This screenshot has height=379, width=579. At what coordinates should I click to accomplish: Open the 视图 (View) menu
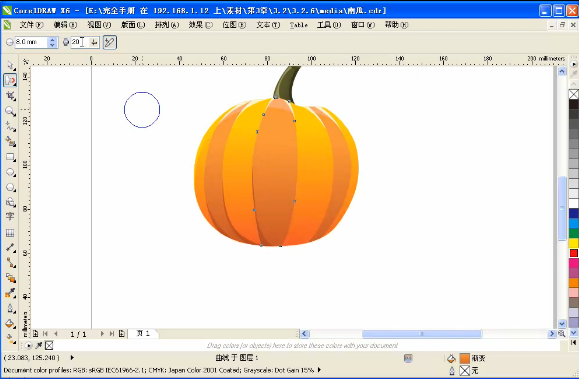click(x=99, y=25)
